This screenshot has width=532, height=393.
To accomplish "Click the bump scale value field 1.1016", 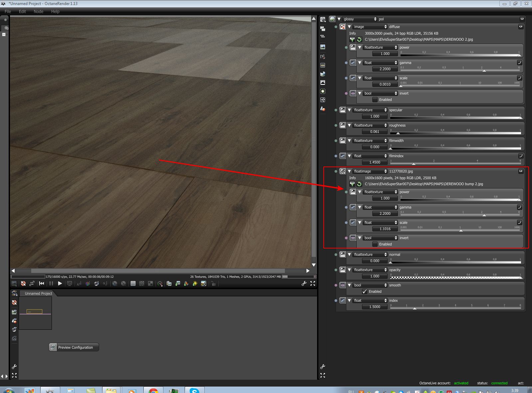I will click(385, 229).
